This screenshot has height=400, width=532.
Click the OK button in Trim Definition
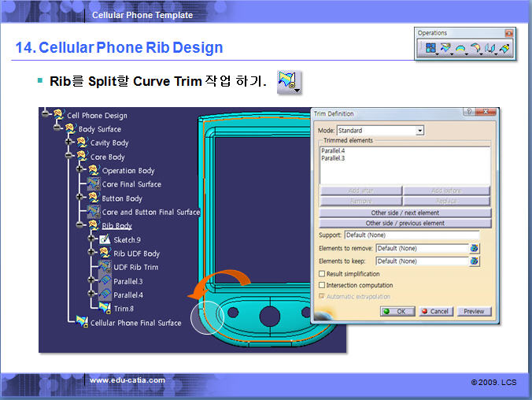pos(399,311)
